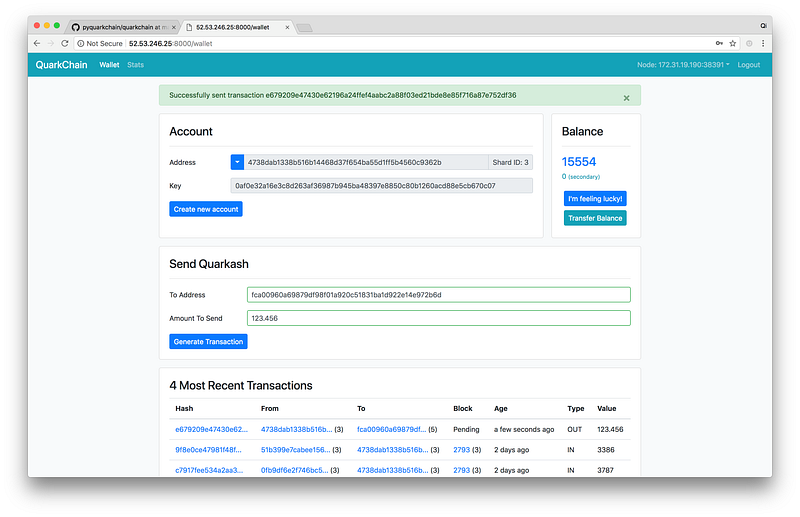Open the Wallet nav item
The height and width of the screenshot is (517, 800).
tap(109, 65)
